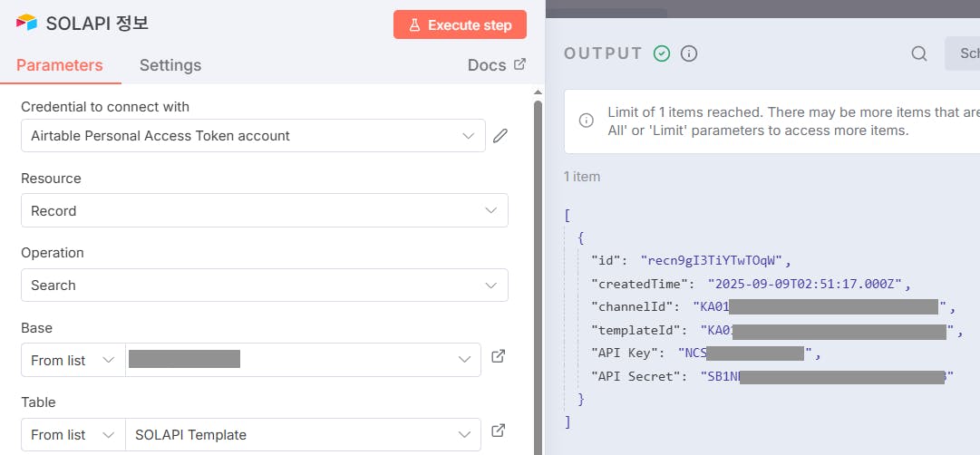This screenshot has height=455, width=980.
Task: Change the Base mode From list selector
Action: tap(73, 360)
